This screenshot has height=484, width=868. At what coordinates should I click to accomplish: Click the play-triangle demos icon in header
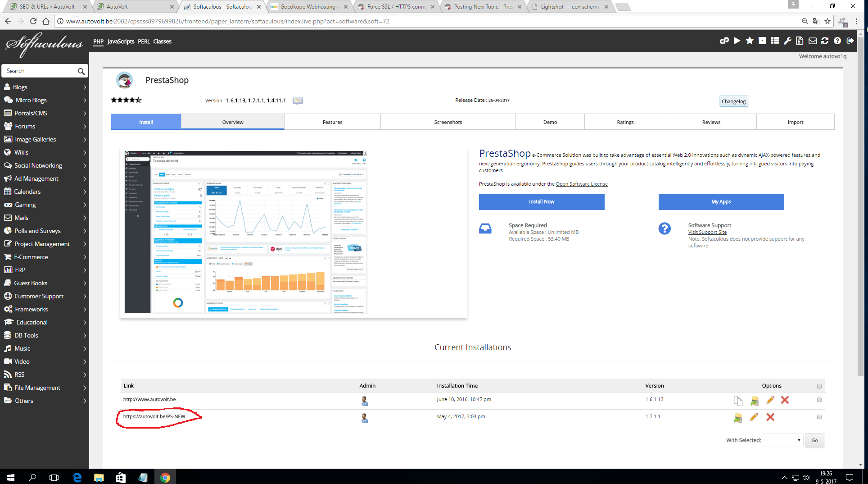[x=737, y=41]
